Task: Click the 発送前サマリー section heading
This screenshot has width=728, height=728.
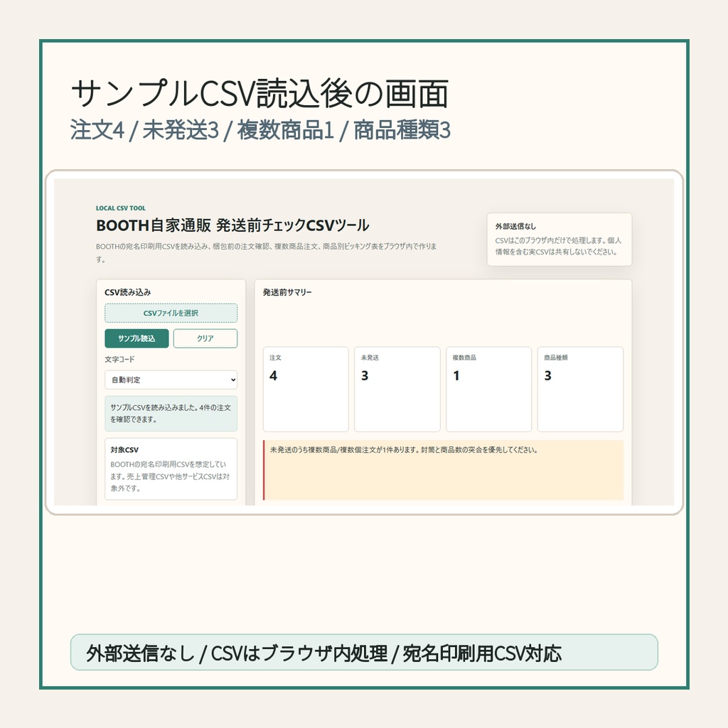Action: 287,292
